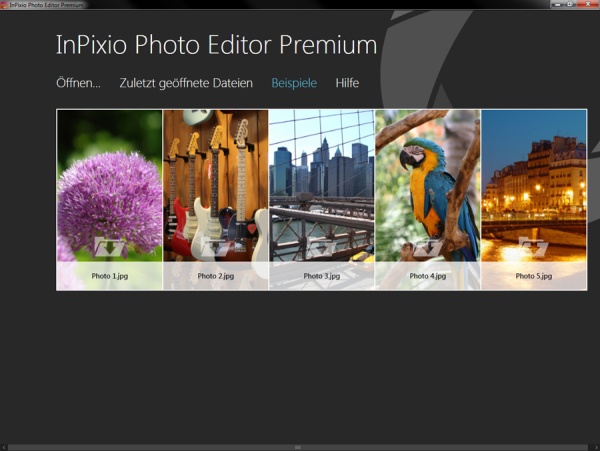Switch to Zuletzt geöffnete Dateien tab
Screen dimensions: 600x451
click(186, 83)
